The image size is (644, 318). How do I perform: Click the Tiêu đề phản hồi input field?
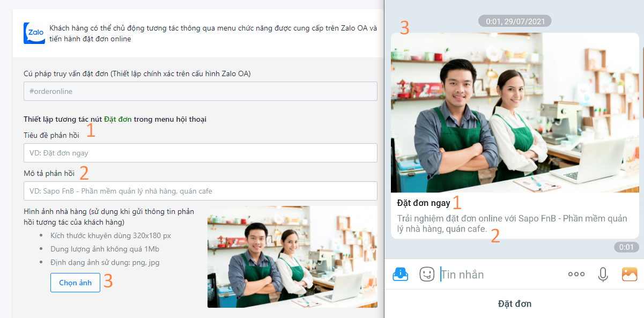point(200,153)
